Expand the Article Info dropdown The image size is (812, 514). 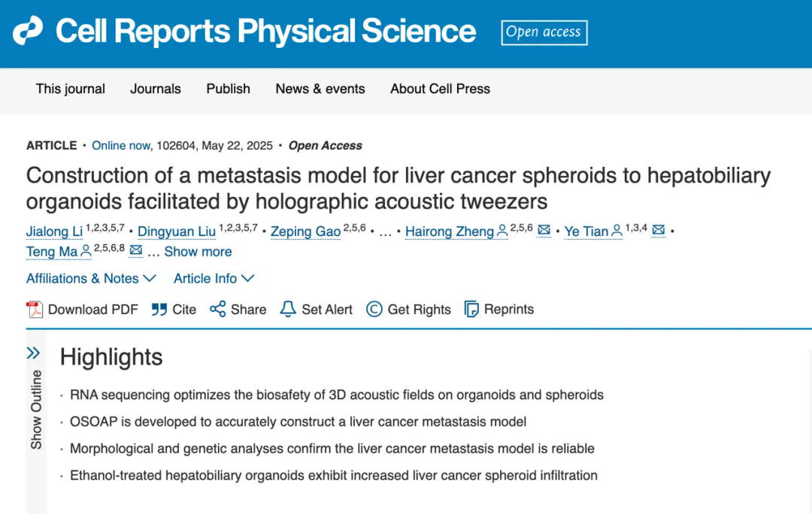tap(214, 279)
